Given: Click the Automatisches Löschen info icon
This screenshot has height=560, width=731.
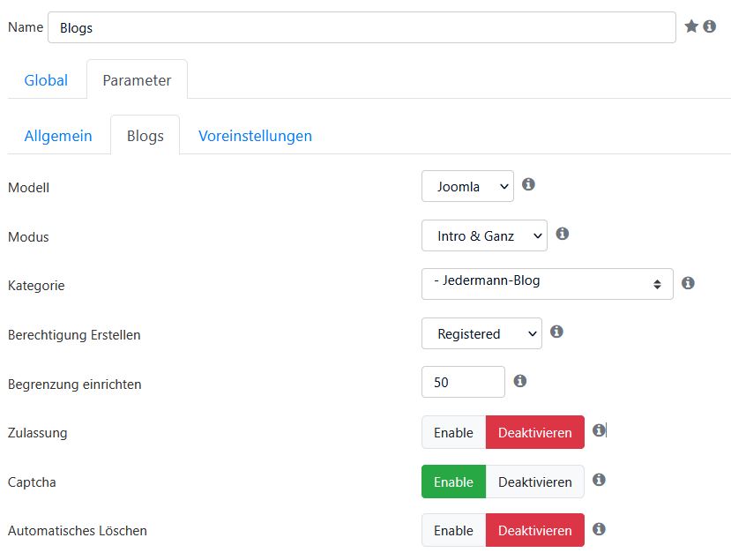Looking at the screenshot, I should click(x=599, y=529).
